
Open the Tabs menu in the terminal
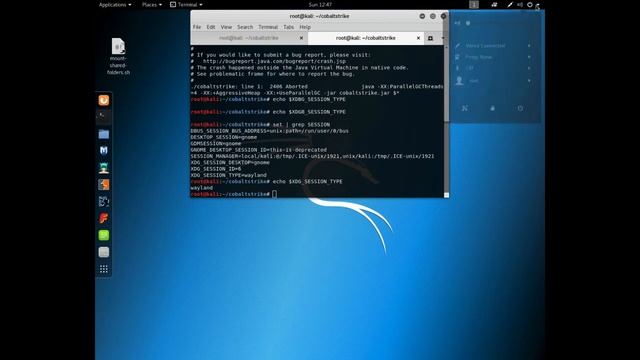click(289, 27)
